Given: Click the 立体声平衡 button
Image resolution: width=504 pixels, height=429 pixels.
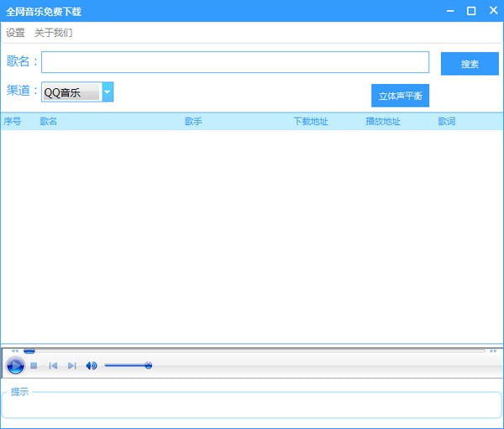Looking at the screenshot, I should (400, 96).
